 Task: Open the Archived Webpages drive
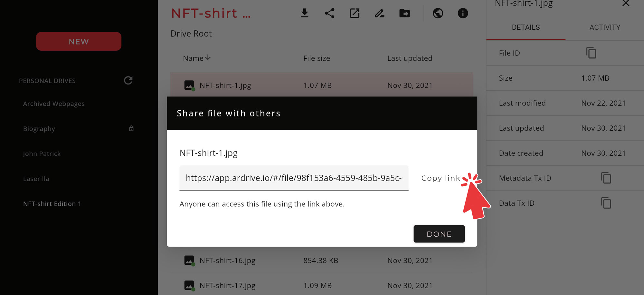click(x=54, y=104)
